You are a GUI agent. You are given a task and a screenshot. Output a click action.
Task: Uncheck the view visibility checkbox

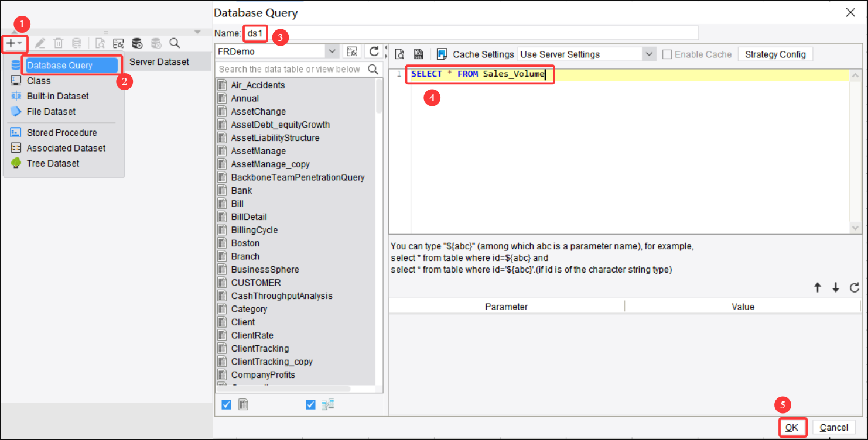click(310, 404)
